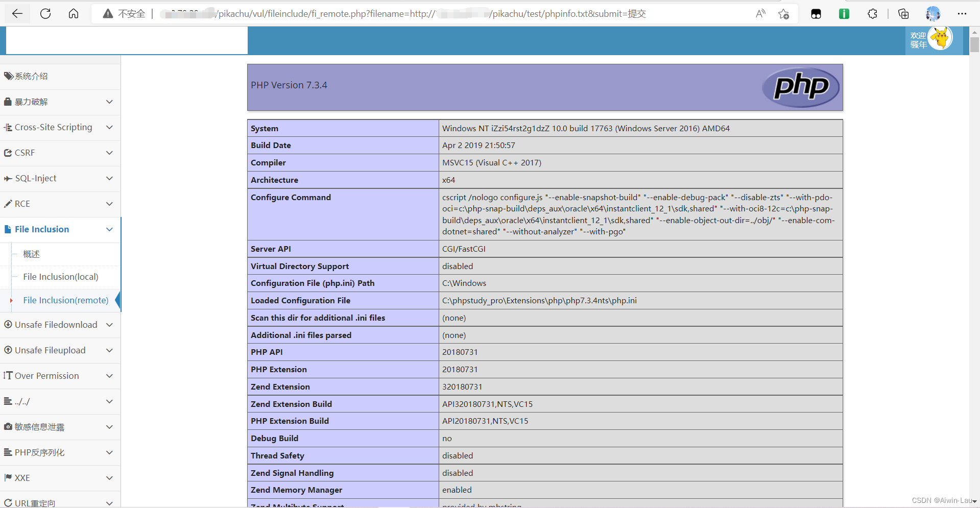
Task: Expand the SQL-Inject menu chevron
Action: pyautogui.click(x=109, y=178)
